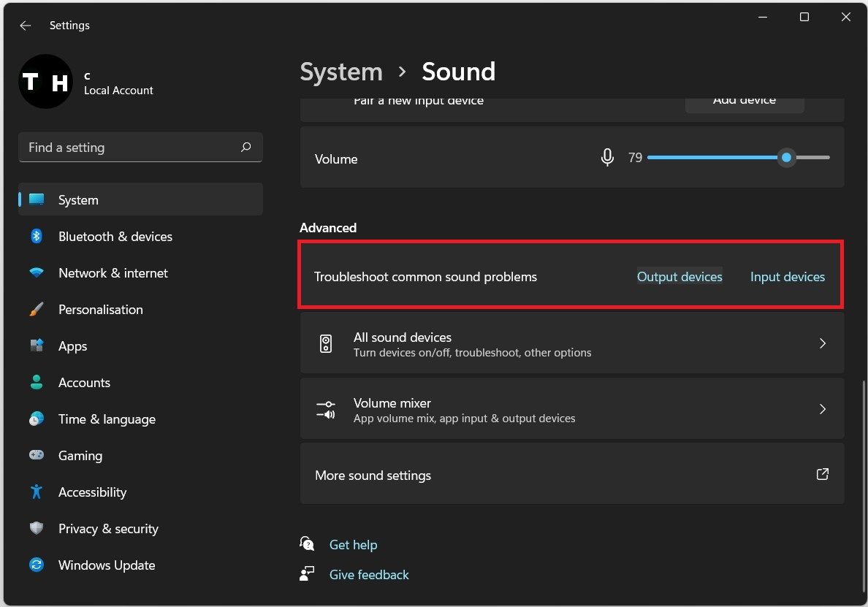Open More sound settings external link icon
This screenshot has height=607, width=868.
tap(822, 475)
